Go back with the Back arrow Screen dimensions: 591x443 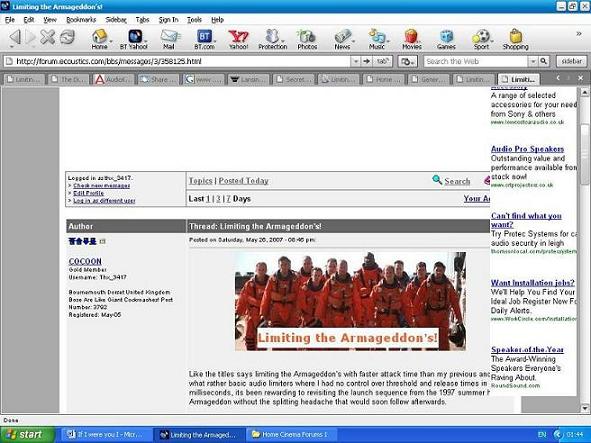(15, 37)
